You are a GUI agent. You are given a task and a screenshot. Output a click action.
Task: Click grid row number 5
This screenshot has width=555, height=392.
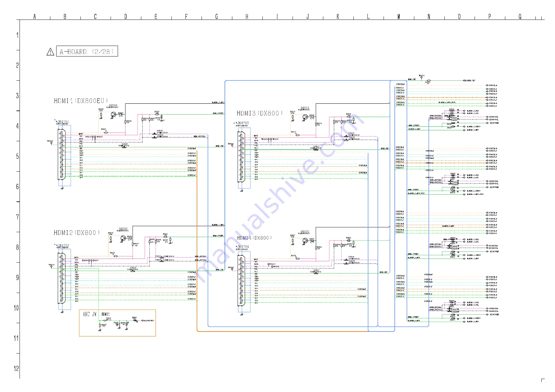pos(18,156)
